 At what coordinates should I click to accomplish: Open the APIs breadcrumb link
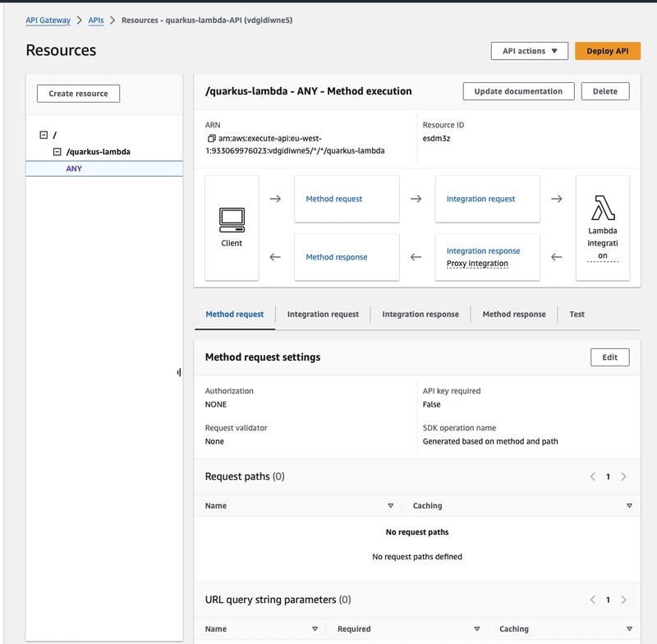[x=96, y=20]
